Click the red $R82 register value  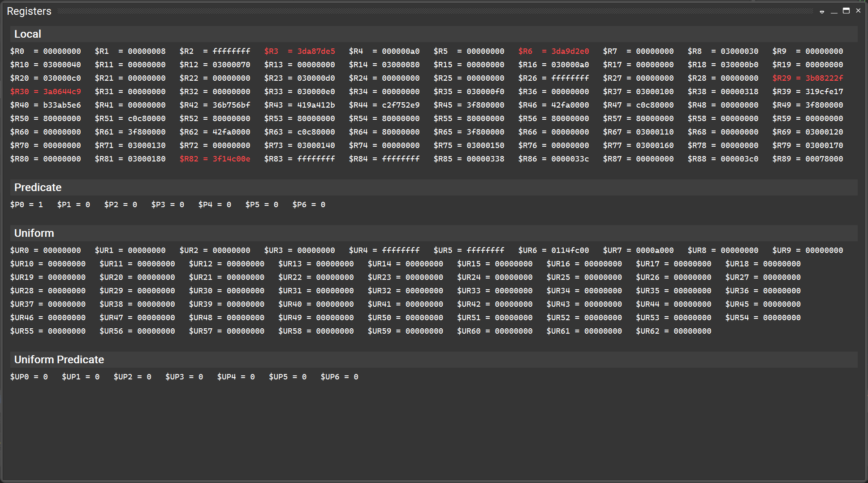pos(232,158)
